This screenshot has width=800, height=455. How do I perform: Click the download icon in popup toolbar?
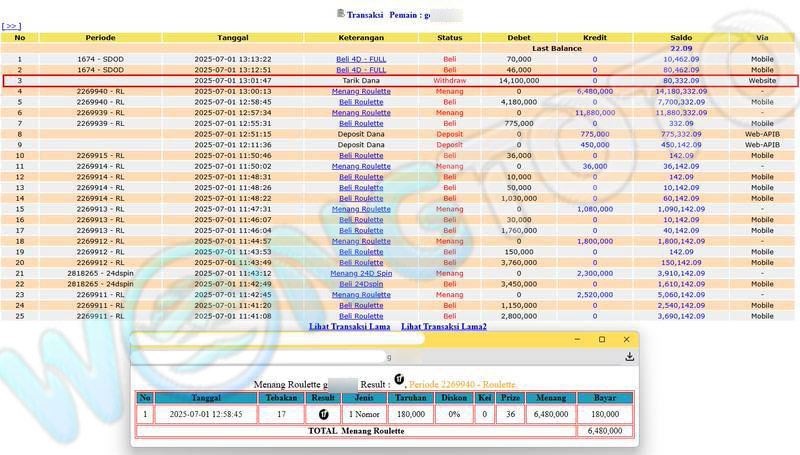[x=629, y=356]
